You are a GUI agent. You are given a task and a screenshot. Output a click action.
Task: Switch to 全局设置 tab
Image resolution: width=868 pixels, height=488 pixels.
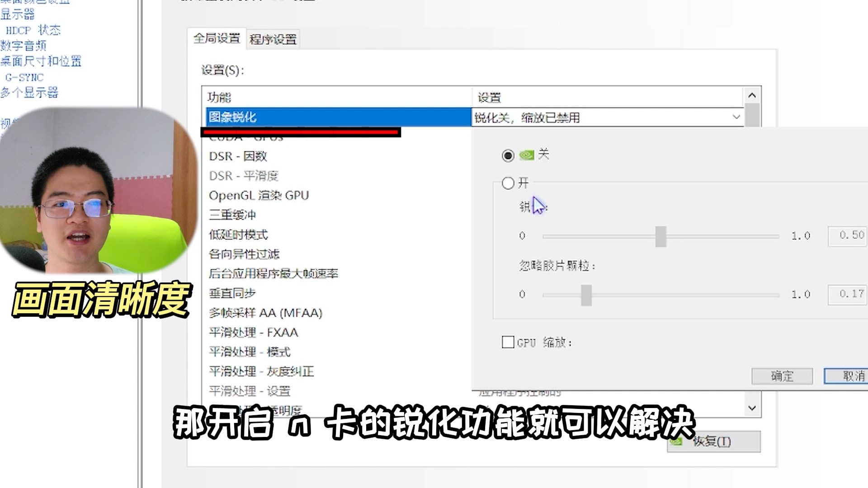216,39
